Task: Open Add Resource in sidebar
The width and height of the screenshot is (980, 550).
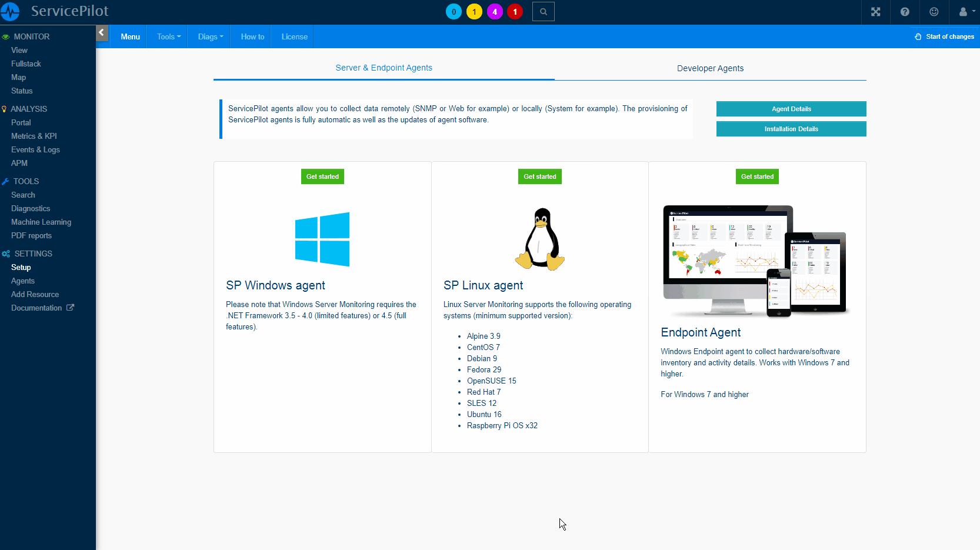Action: 35,294
